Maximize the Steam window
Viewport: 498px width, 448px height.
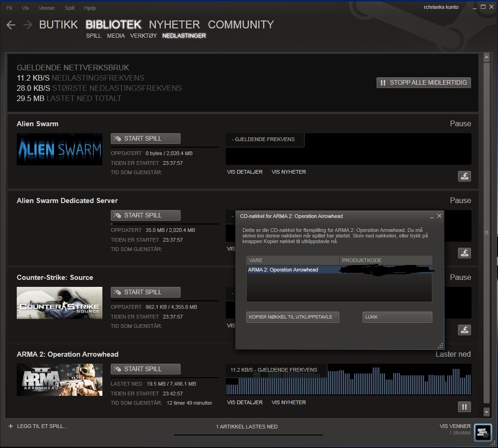pyautogui.click(x=483, y=7)
